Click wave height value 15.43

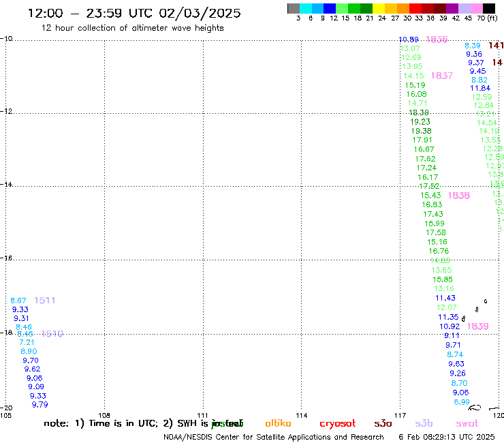(430, 196)
